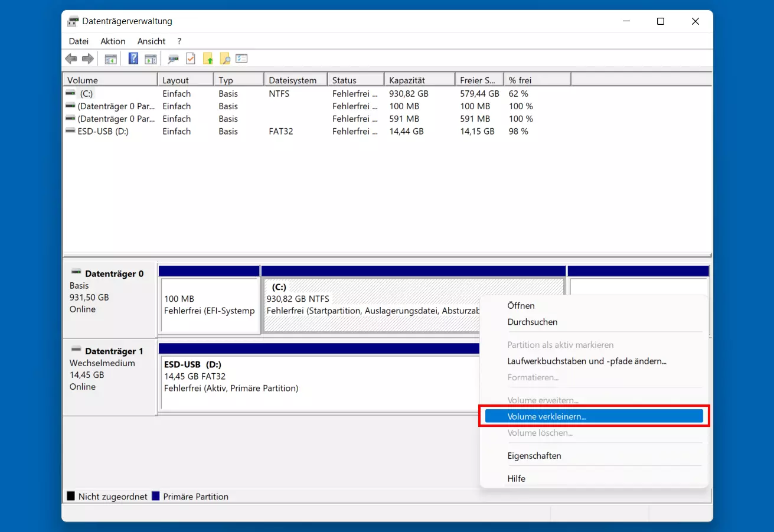Click the checklist settings toolbar icon
This screenshot has height=532, width=774.
coord(241,58)
